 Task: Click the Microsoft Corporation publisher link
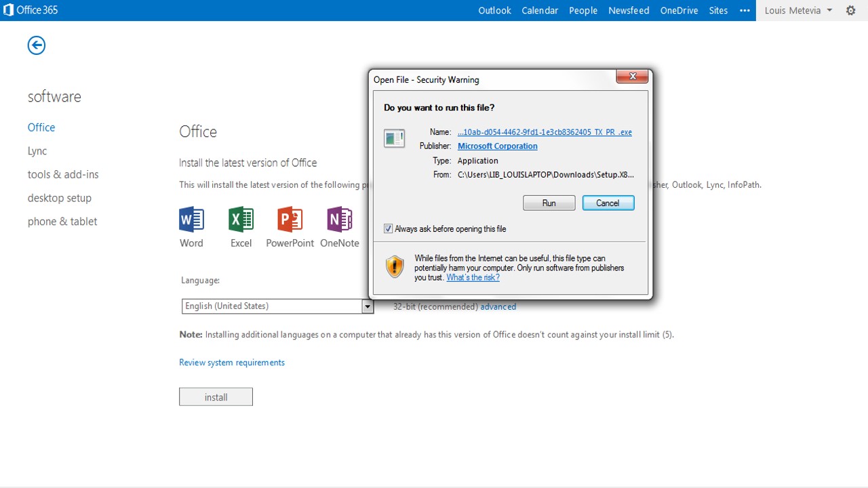point(498,146)
